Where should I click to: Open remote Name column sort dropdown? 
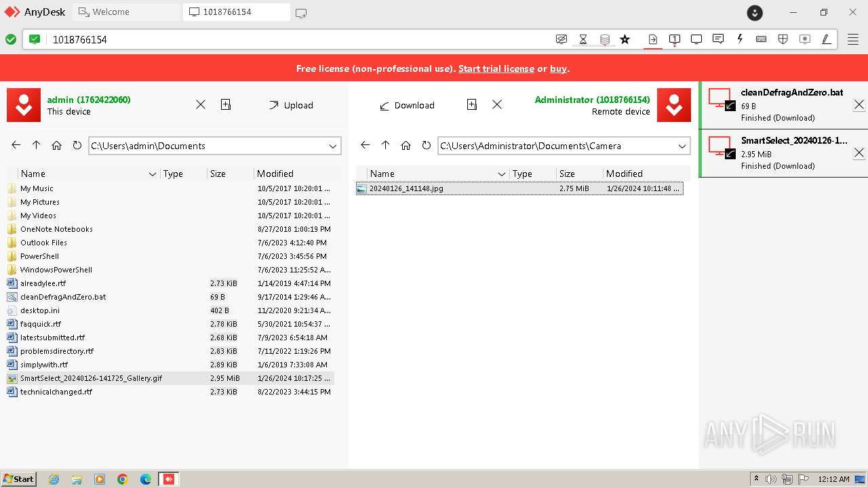[502, 174]
